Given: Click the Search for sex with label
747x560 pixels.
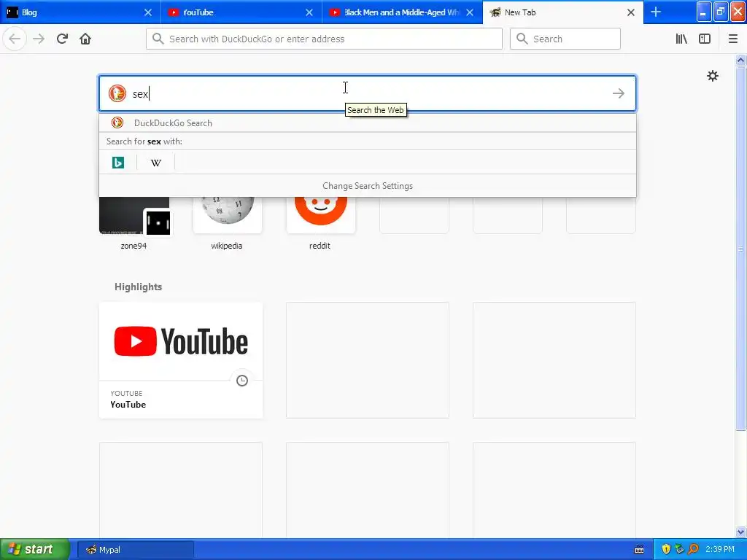Looking at the screenshot, I should tap(144, 141).
